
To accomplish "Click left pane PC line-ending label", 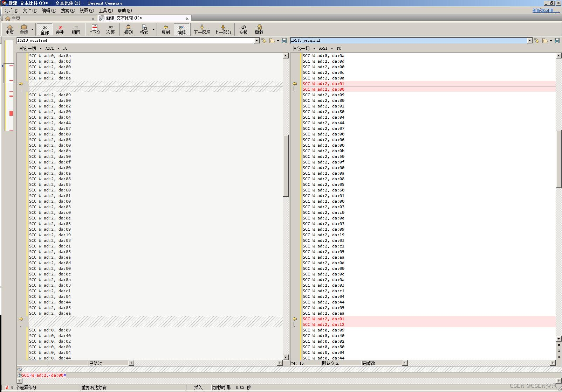I will click(x=65, y=48).
